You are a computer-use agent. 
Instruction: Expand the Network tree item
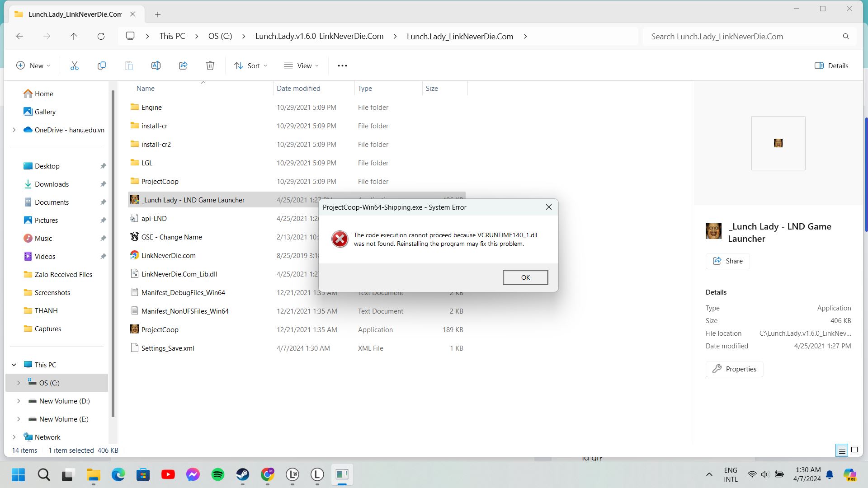[18, 437]
